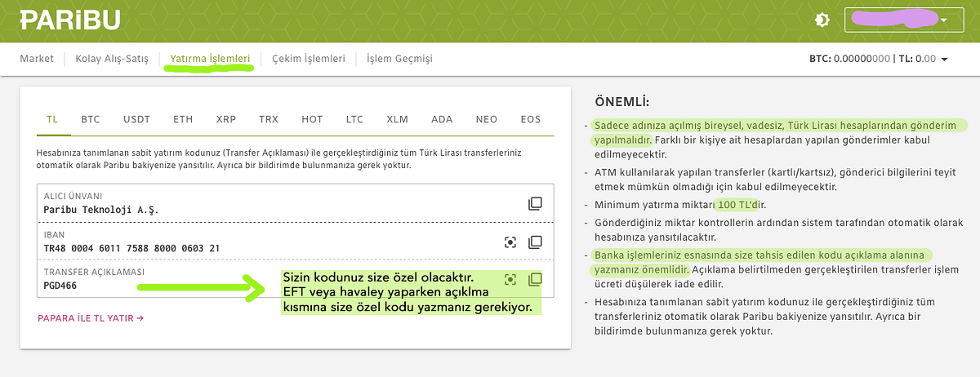Show QR code for the IBAN

(510, 242)
